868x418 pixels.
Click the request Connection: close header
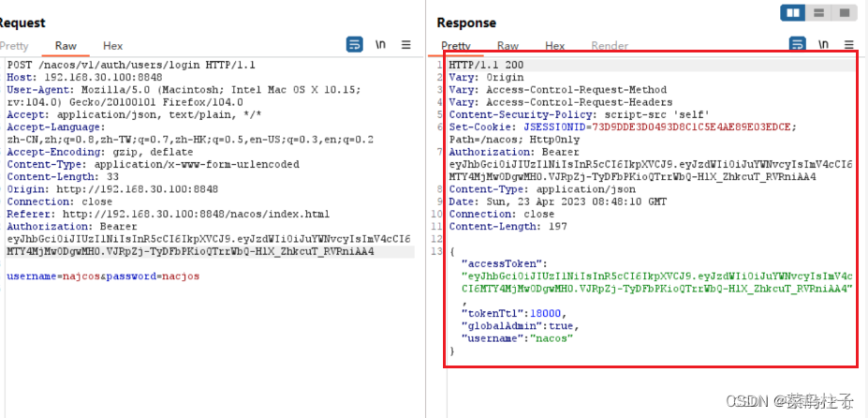coord(60,202)
